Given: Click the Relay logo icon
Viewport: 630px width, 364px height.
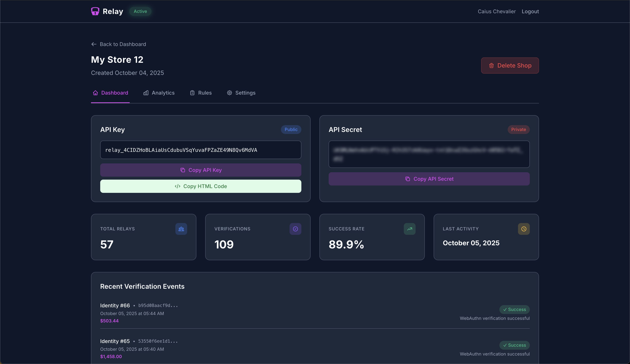Looking at the screenshot, I should 95,11.
